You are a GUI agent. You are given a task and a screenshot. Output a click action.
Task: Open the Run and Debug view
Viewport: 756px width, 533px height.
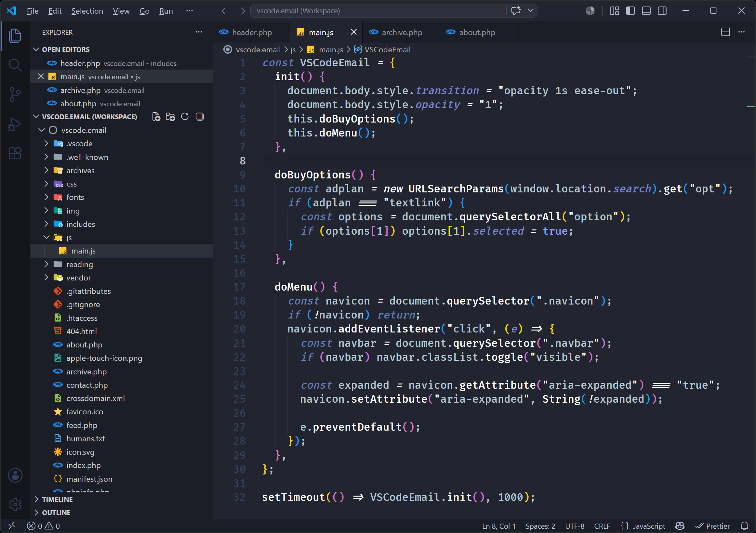[x=15, y=124]
